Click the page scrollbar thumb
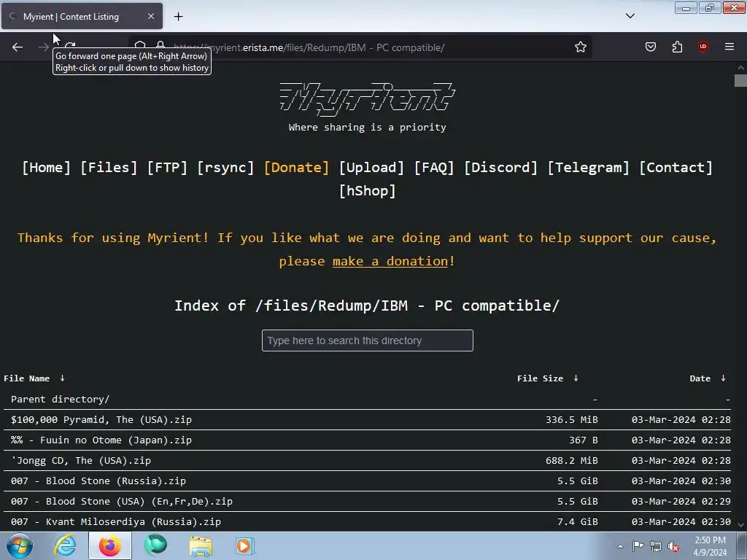Image resolution: width=747 pixels, height=560 pixels. coord(740,80)
